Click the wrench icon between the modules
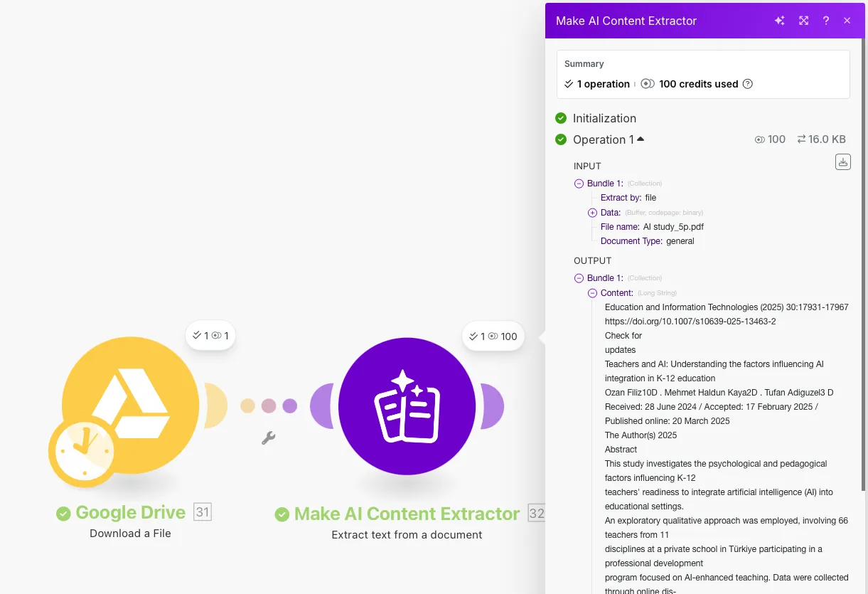 268,438
